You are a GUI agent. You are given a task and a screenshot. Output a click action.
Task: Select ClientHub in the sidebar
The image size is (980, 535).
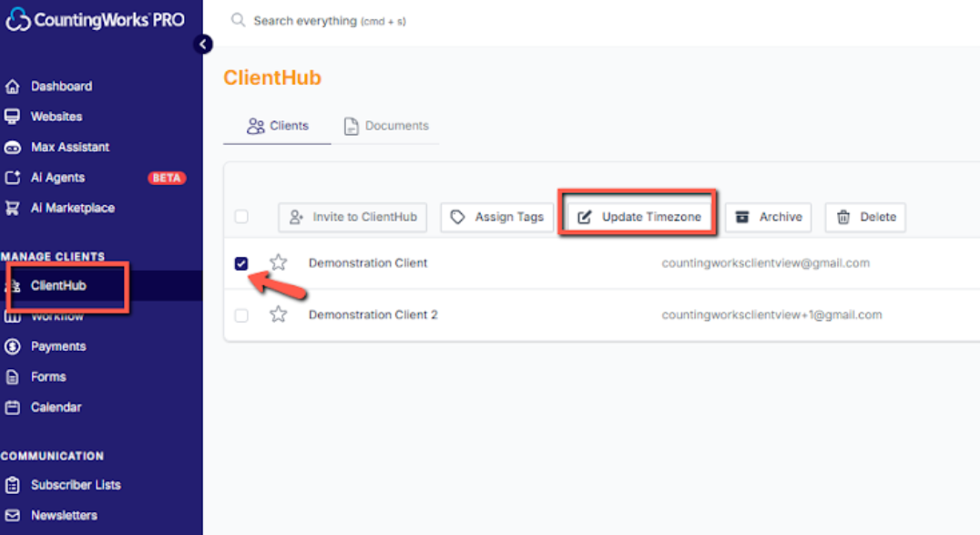click(58, 285)
